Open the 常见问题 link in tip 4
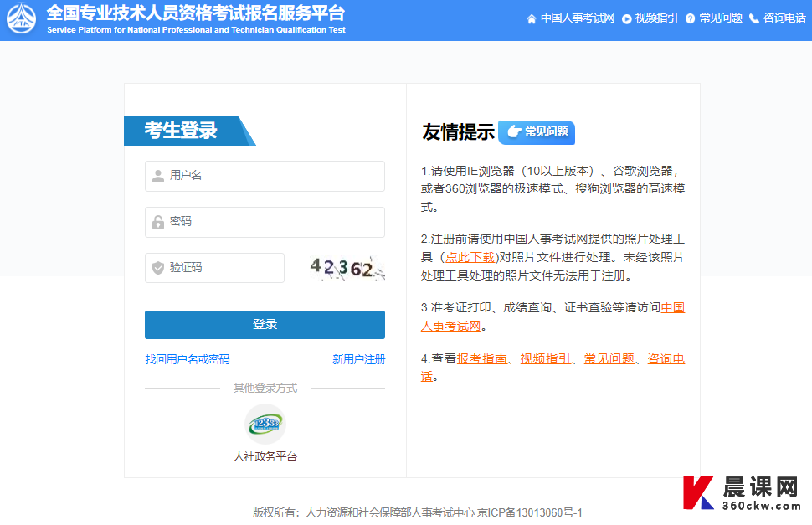This screenshot has width=812, height=525. [609, 359]
